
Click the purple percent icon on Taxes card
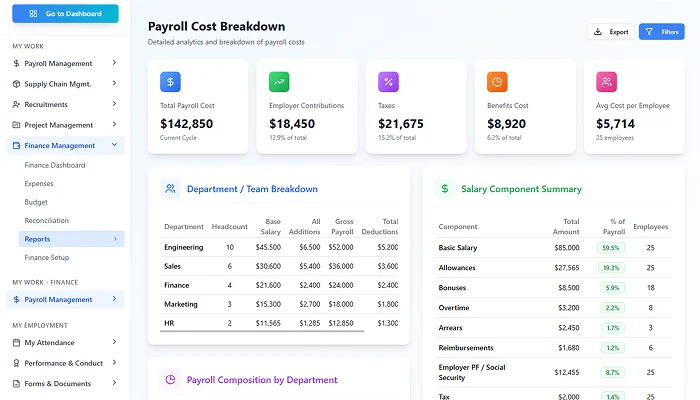pyautogui.click(x=388, y=82)
